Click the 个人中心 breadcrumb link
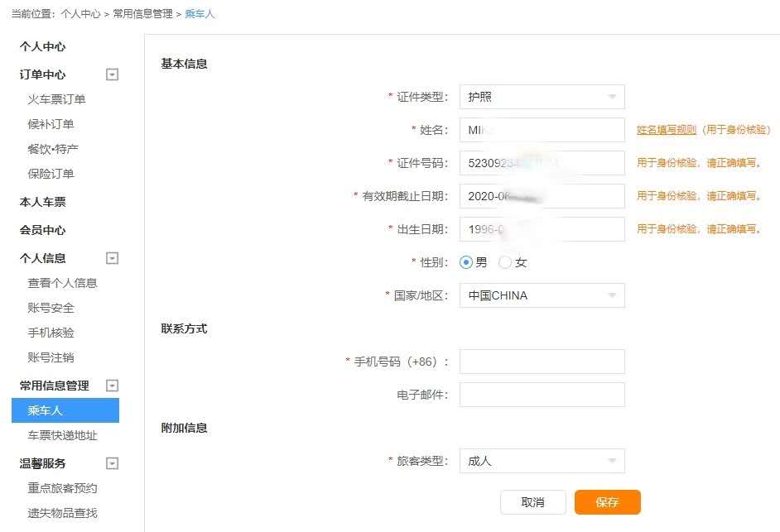 coord(80,14)
